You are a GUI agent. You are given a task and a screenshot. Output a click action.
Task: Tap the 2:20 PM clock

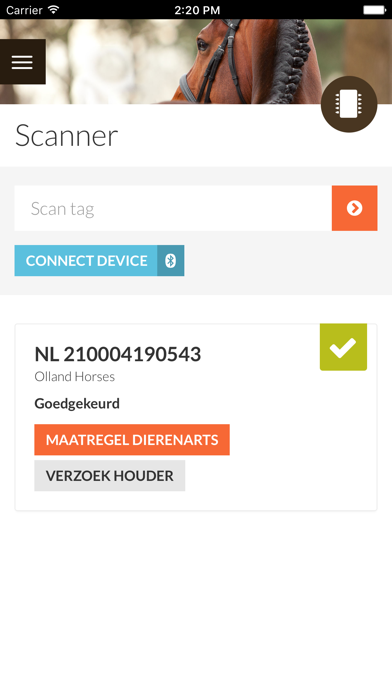click(197, 10)
